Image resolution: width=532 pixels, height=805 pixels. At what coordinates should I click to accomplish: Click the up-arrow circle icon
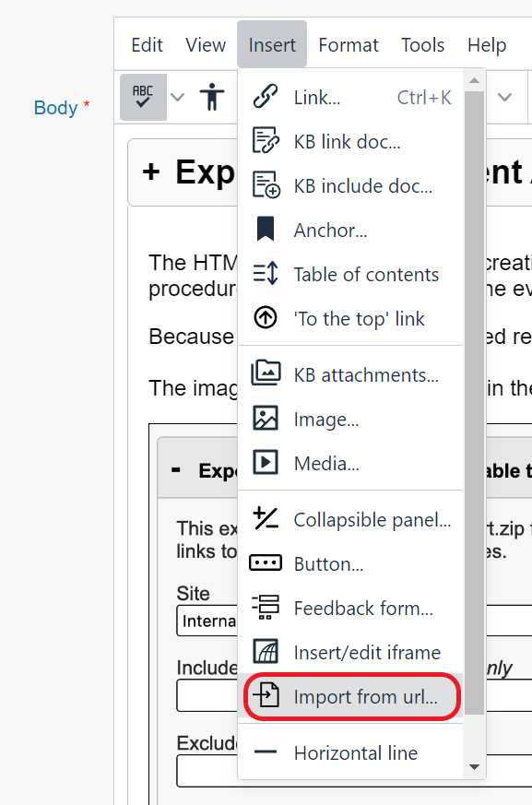(x=266, y=318)
